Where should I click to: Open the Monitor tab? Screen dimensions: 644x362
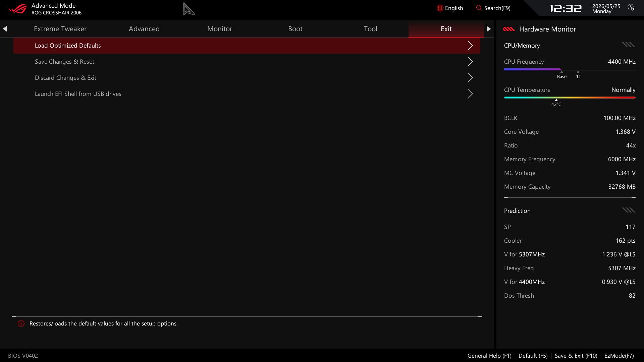[220, 29]
